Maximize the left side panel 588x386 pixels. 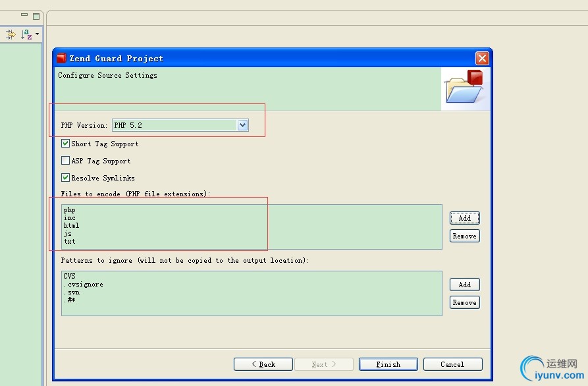(x=36, y=16)
